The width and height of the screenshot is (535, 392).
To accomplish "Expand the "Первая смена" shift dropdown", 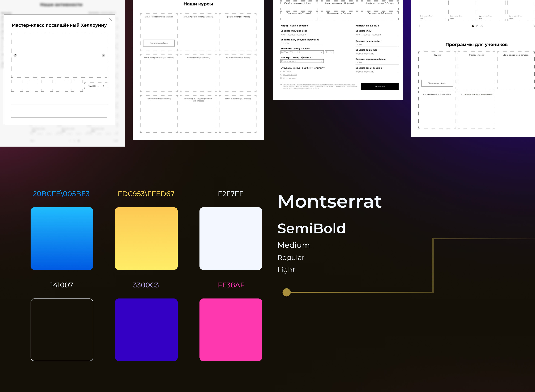I will [302, 61].
